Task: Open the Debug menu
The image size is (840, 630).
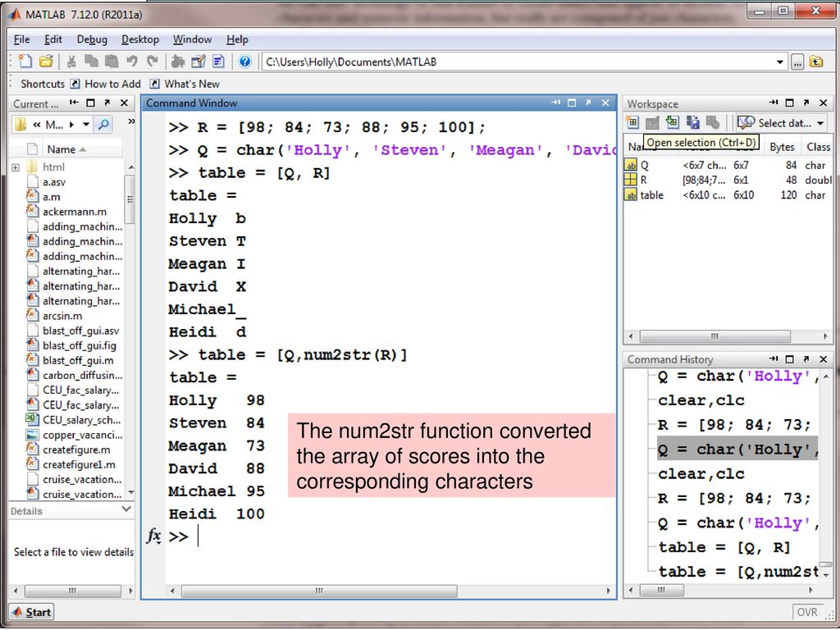Action: (x=92, y=39)
